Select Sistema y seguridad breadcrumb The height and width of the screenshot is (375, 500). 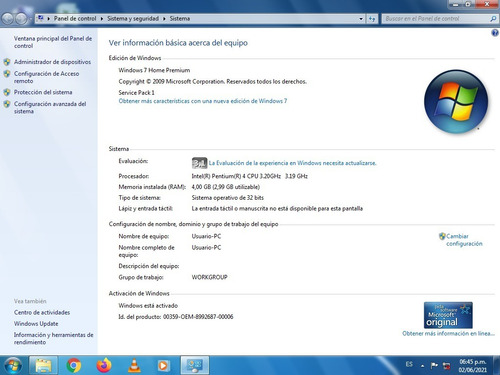(133, 19)
